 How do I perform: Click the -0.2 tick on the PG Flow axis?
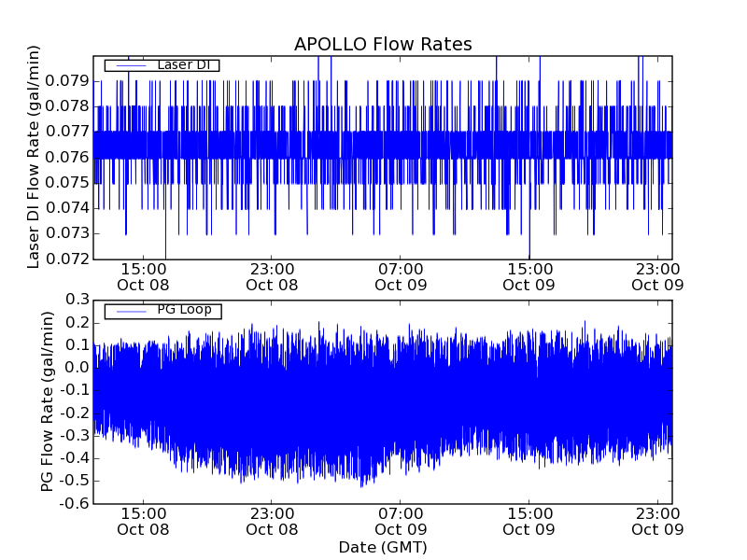pyautogui.click(x=75, y=413)
